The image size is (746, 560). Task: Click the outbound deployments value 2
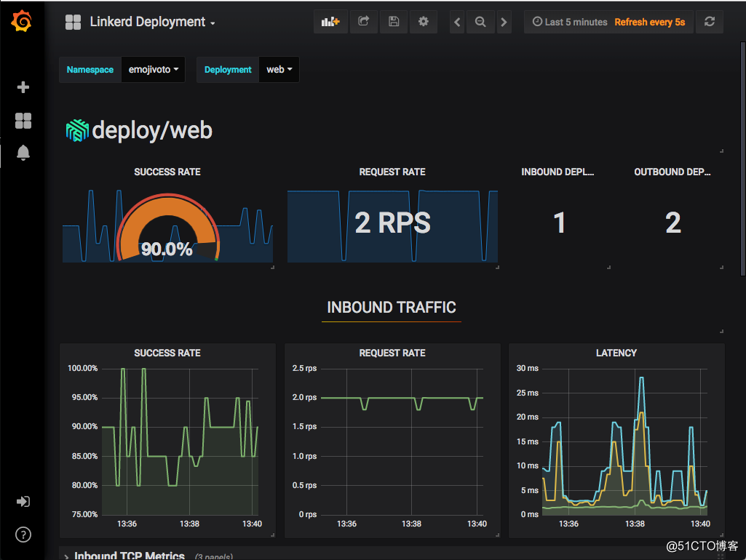(x=672, y=223)
